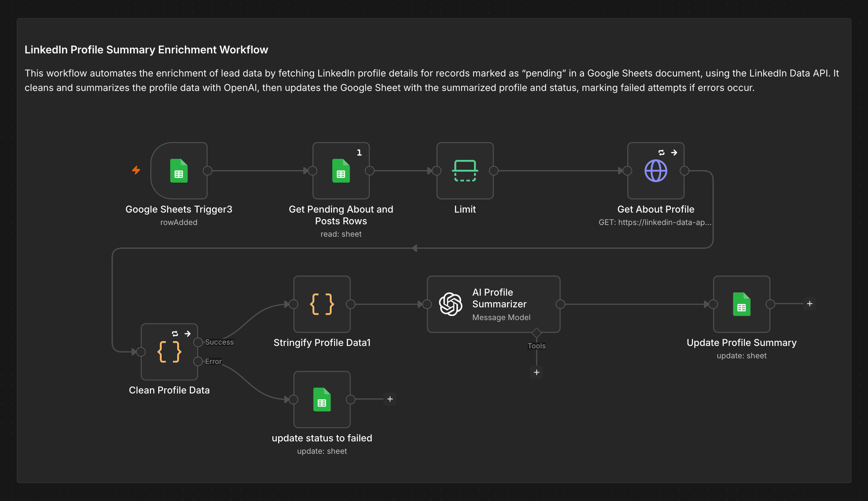Click the output port of the Limit node
This screenshot has height=501, width=868.
pos(494,171)
